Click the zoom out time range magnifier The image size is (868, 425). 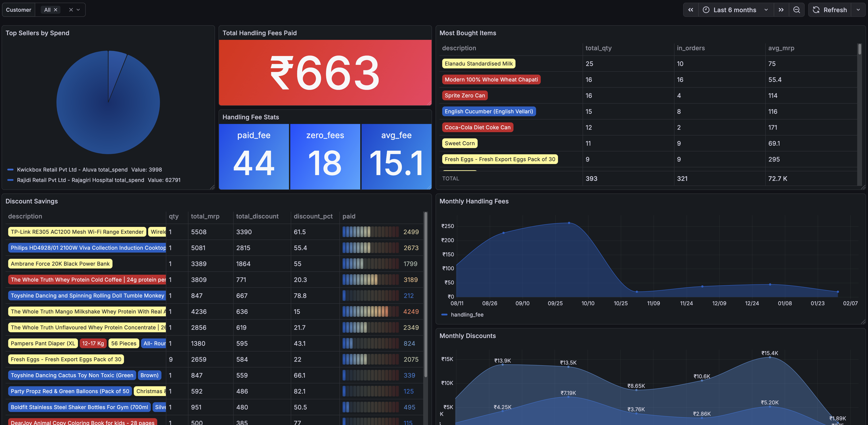(x=796, y=10)
